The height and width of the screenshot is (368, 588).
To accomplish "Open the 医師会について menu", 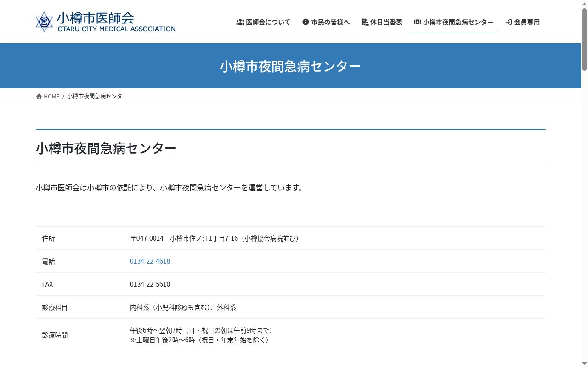I will (263, 22).
